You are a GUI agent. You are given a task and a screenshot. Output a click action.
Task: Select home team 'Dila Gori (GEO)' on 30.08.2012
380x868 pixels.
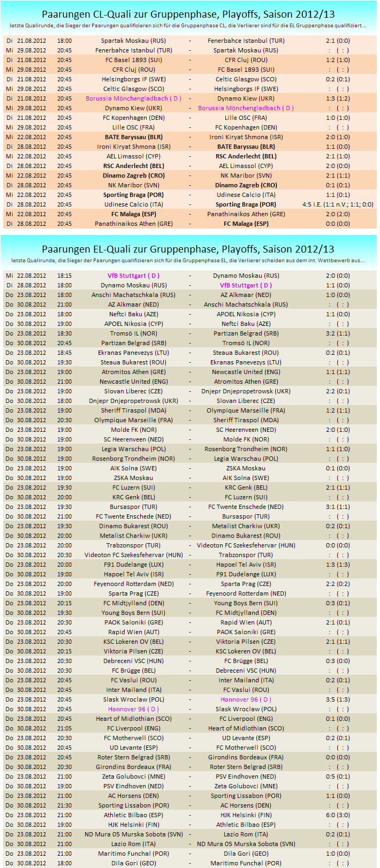click(134, 863)
